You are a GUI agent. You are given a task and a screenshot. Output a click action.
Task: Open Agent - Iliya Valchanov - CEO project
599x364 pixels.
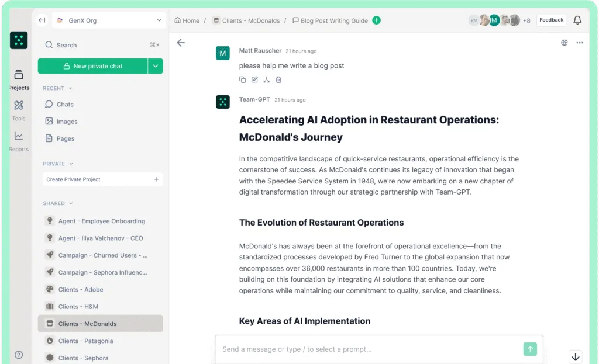coord(101,238)
